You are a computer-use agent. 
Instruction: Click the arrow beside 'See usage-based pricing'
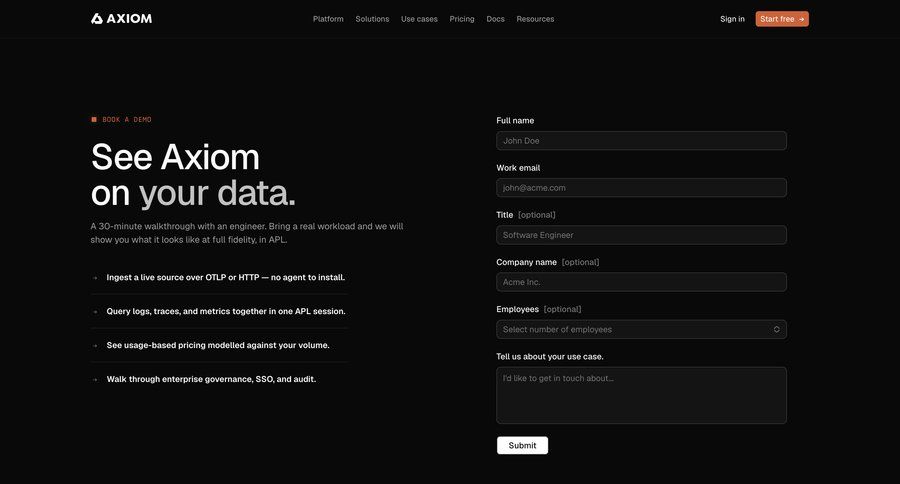95,346
